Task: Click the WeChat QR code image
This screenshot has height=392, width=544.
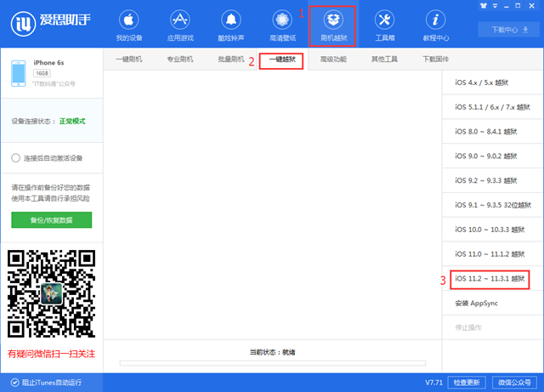Action: (x=51, y=293)
